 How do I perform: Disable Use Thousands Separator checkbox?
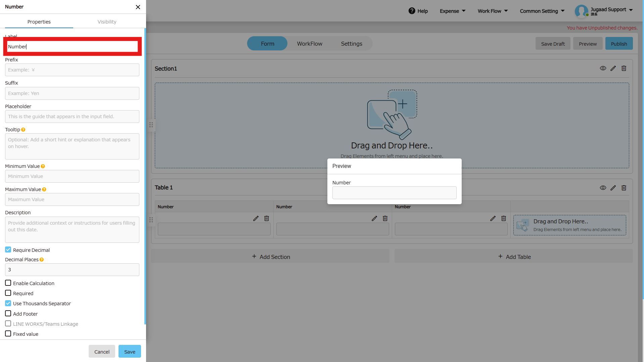click(x=8, y=303)
